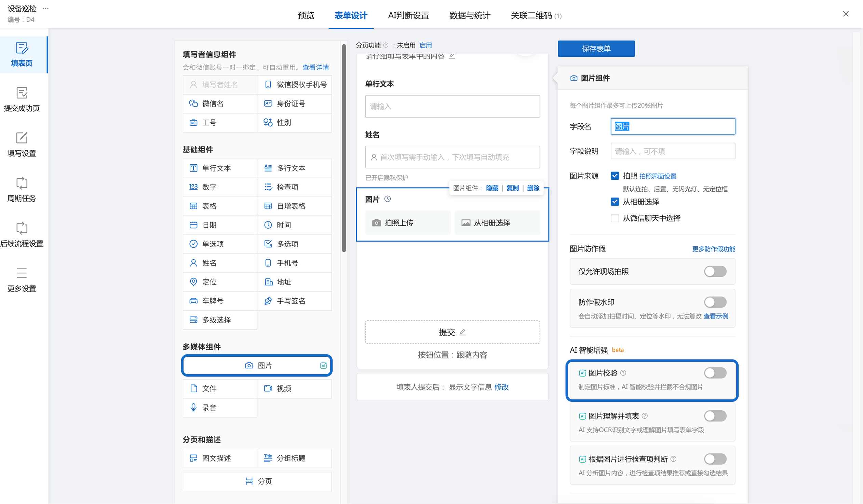Image resolution: width=863 pixels, height=504 pixels.
Task: Uncheck the 拍照 image source checkbox
Action: pos(615,176)
